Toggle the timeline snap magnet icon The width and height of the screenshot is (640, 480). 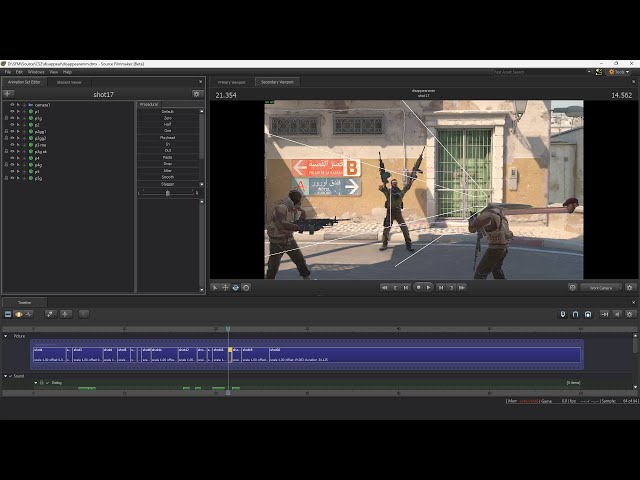point(576,314)
